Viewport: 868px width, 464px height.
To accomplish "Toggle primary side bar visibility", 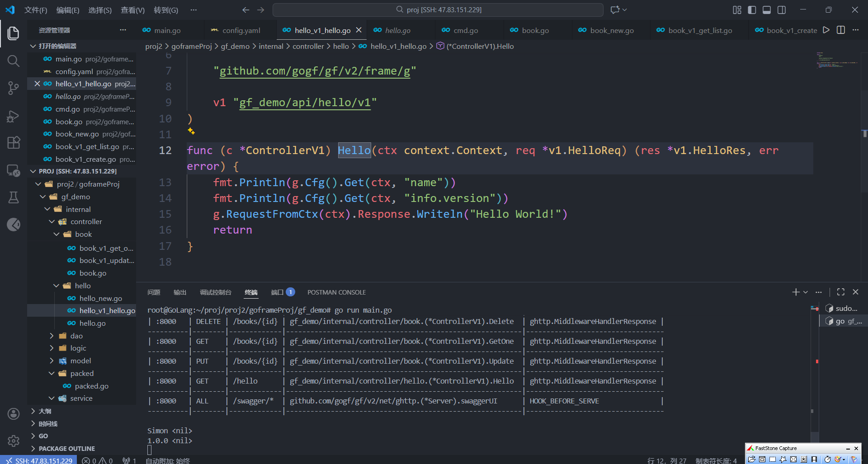I will pyautogui.click(x=752, y=10).
